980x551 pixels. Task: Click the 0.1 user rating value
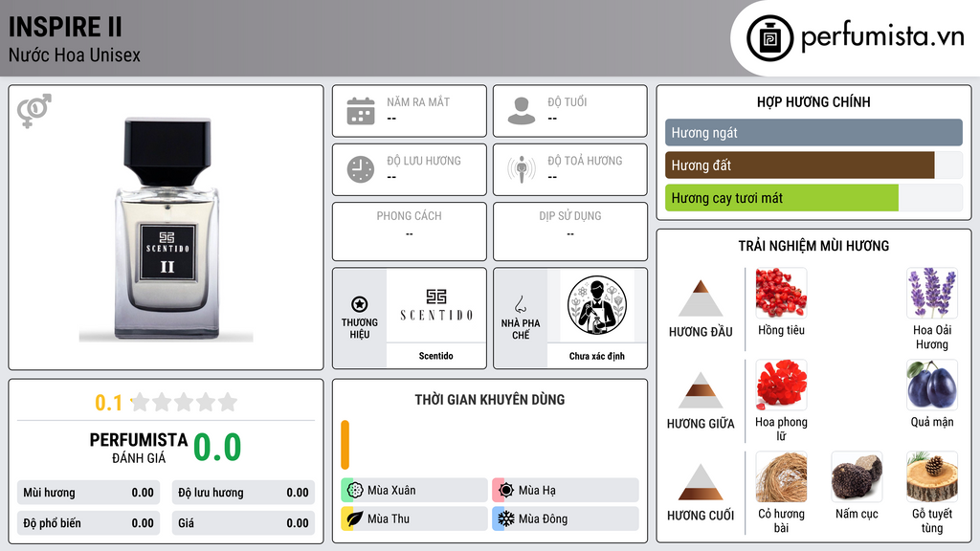[109, 403]
